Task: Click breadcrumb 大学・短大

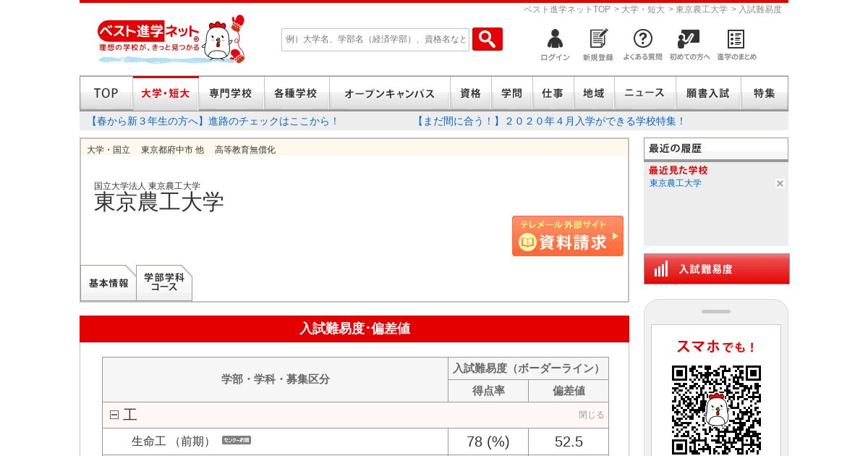Action: pos(643,9)
